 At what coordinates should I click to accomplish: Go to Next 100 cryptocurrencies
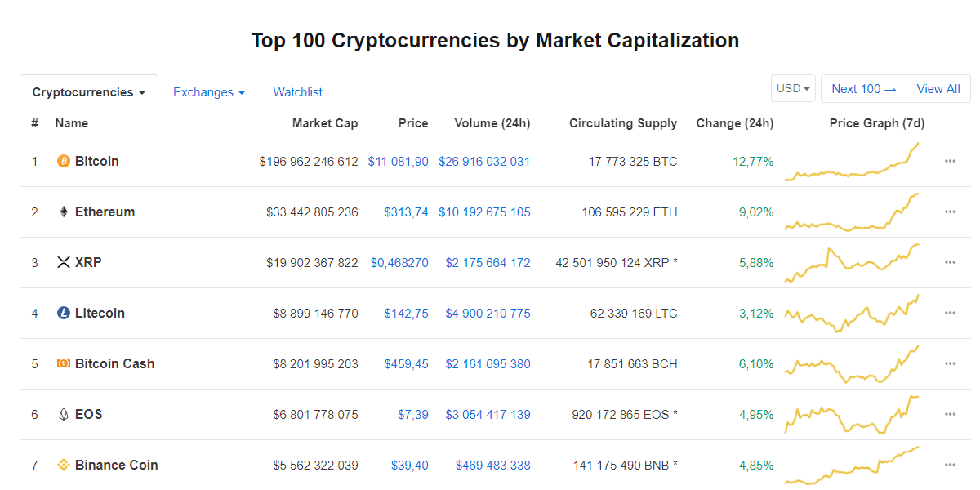point(864,89)
